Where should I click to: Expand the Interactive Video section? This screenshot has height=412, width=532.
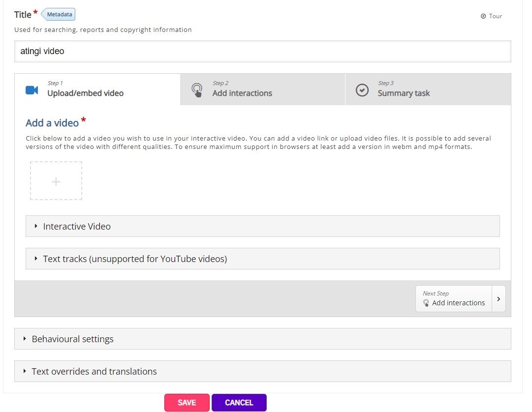click(x=263, y=226)
